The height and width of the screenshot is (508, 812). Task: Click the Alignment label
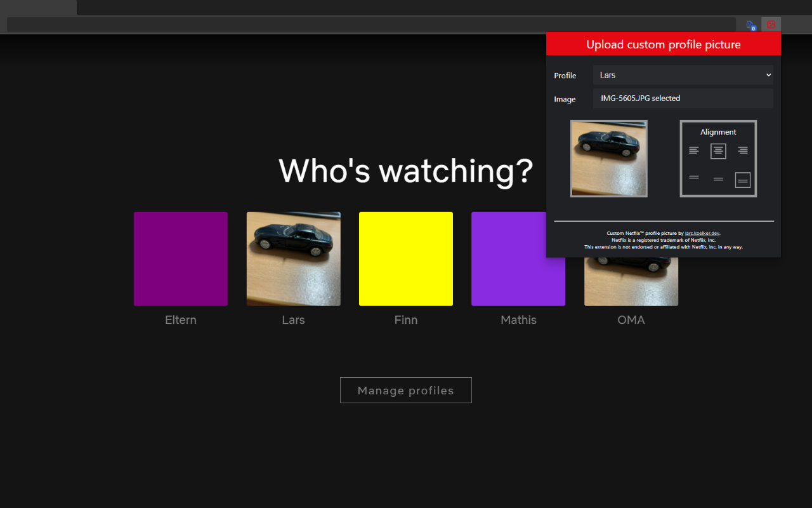[718, 132]
